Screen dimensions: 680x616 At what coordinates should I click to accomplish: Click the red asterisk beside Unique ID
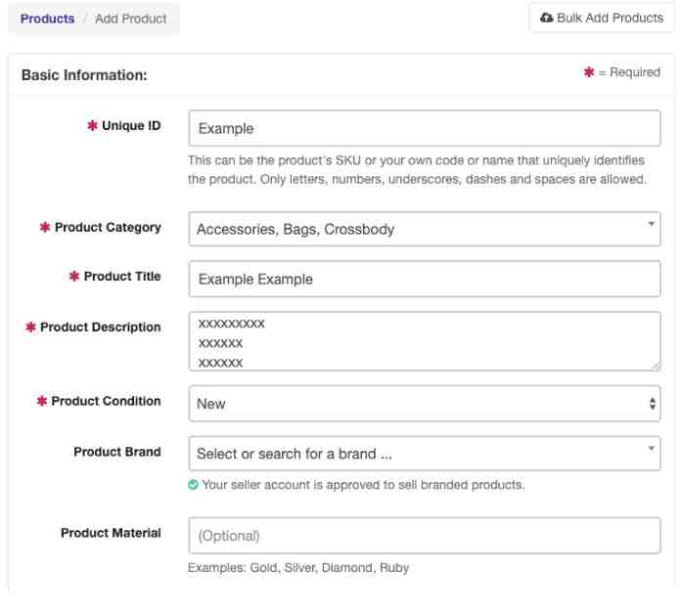point(92,126)
